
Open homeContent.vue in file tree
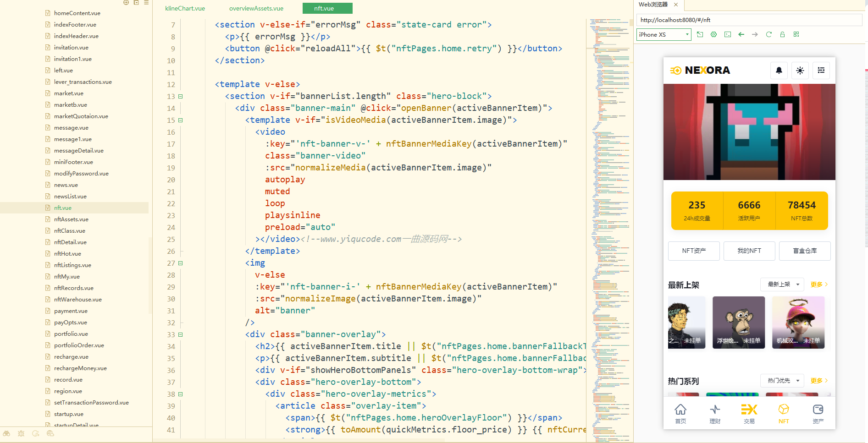point(77,13)
